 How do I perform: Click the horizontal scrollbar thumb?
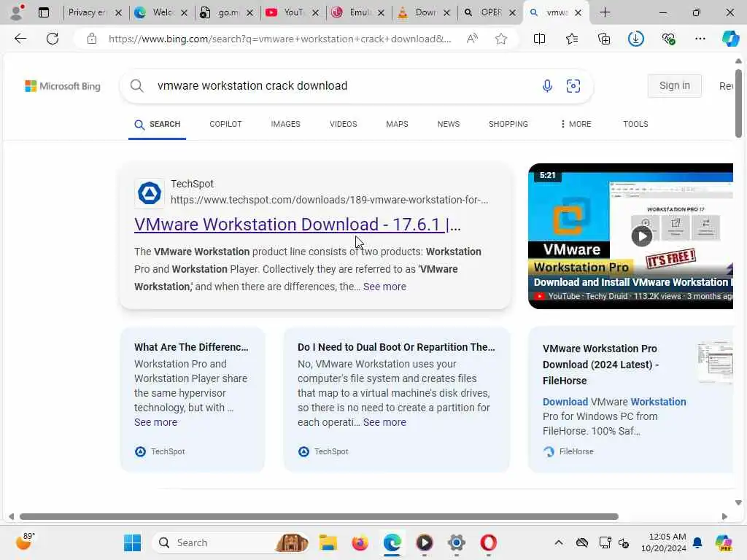point(319,517)
